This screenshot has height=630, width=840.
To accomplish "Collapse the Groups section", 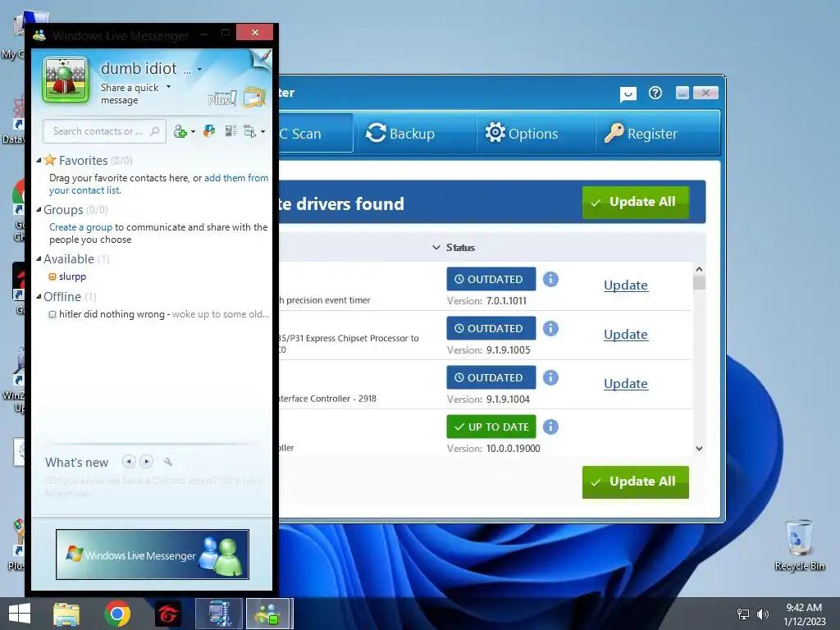I will [x=39, y=209].
